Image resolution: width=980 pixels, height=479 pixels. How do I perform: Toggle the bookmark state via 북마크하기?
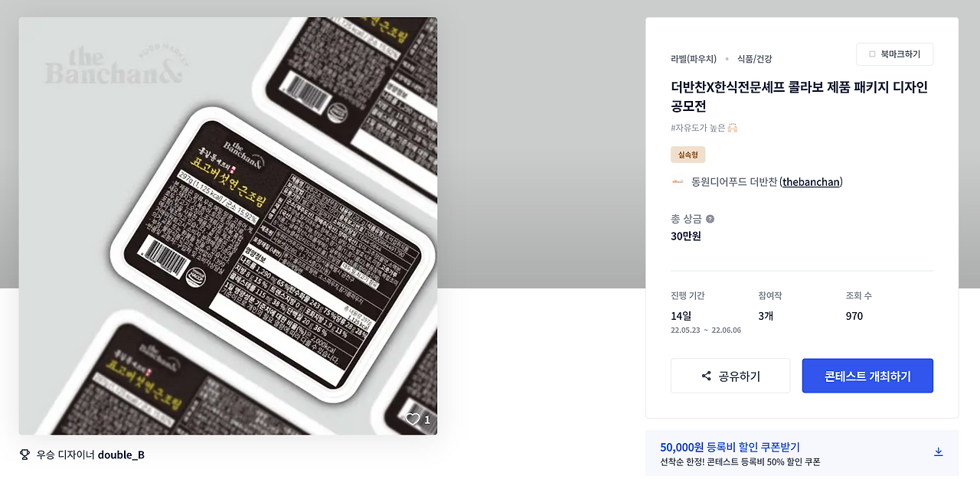click(895, 54)
